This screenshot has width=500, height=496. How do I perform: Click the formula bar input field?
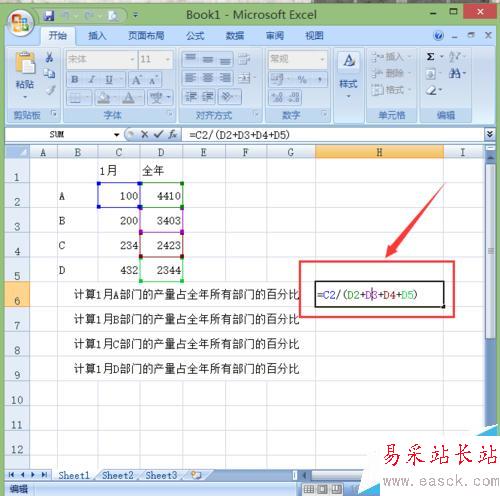[333, 135]
